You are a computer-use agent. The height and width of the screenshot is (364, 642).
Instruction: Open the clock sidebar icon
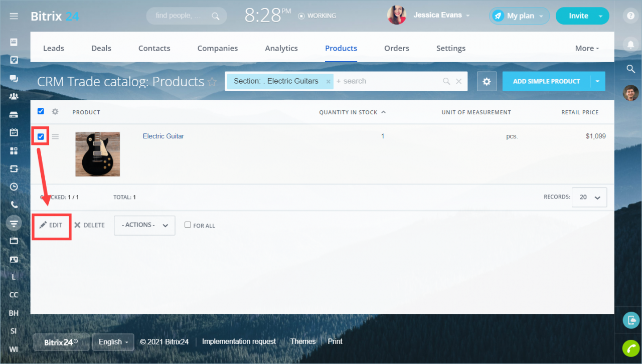[14, 187]
